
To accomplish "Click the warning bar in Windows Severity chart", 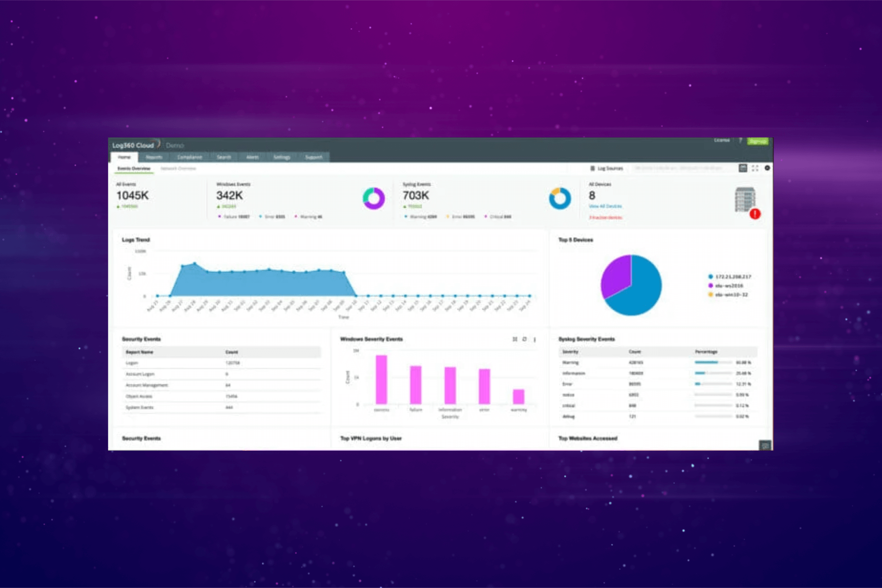I will click(519, 396).
